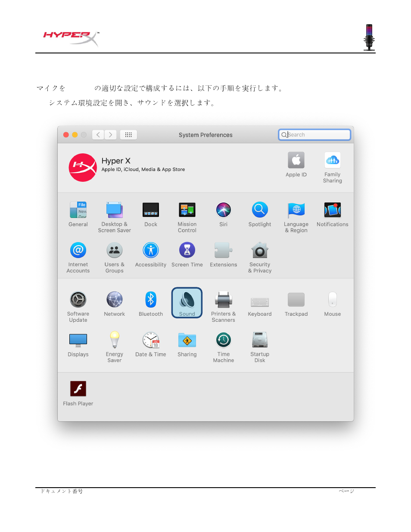
Task: Click the forward navigation arrow
Action: coord(110,135)
